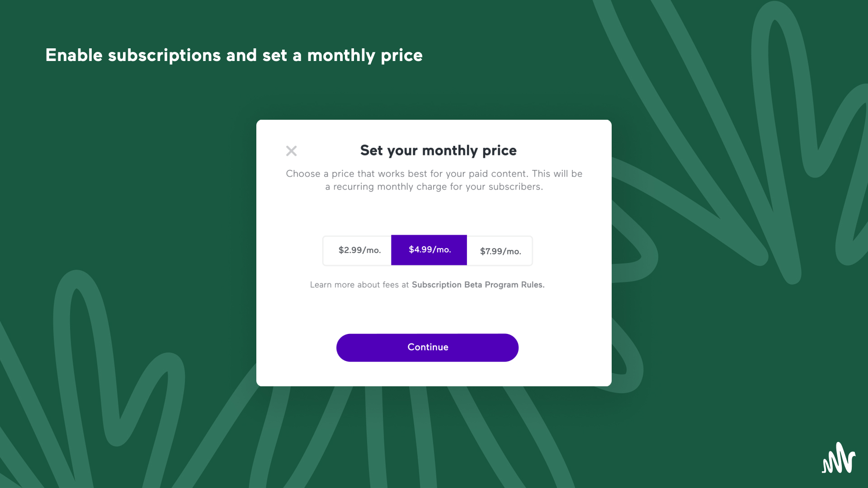Click the word 'subscriptions' in the slide heading
This screenshot has height=488, width=868.
(x=165, y=56)
